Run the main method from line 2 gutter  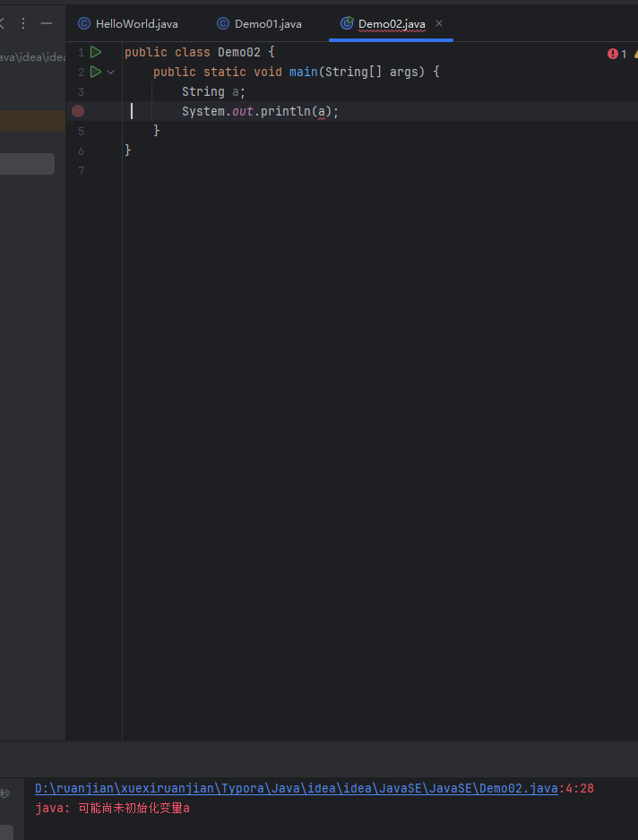pyautogui.click(x=96, y=72)
